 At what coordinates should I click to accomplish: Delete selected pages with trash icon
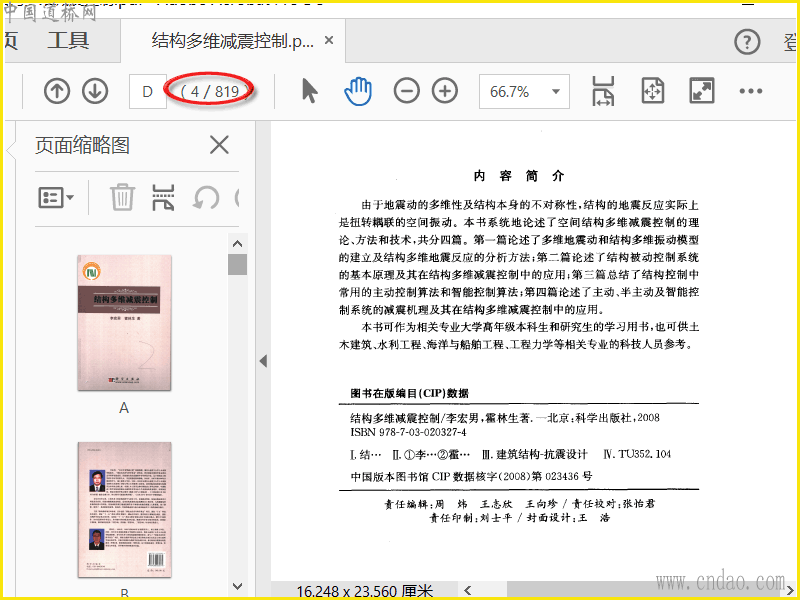122,197
